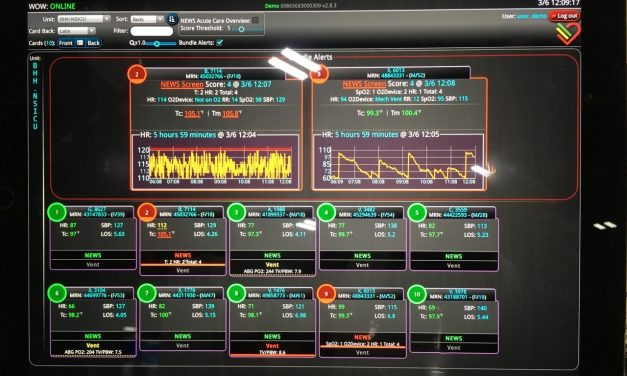Viewport: 627px width, 376px height.
Task: Click 'LOS: 5.63' on bed 1 card
Action: (x=113, y=234)
